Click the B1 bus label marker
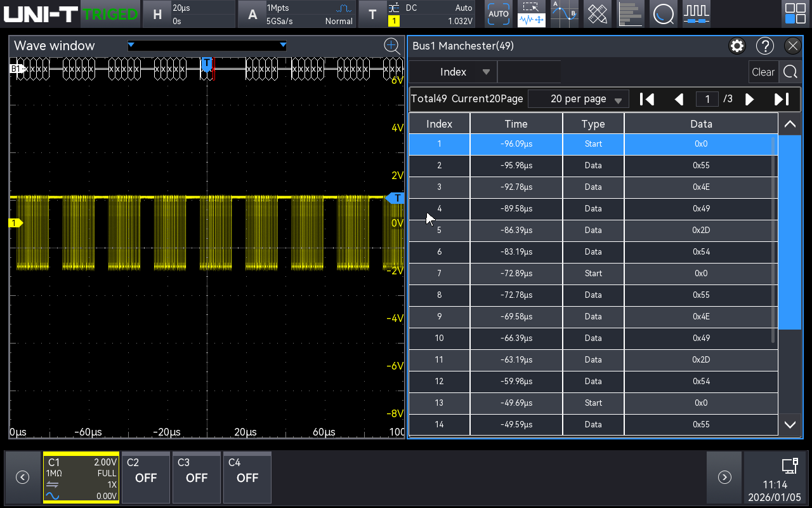 [x=16, y=68]
